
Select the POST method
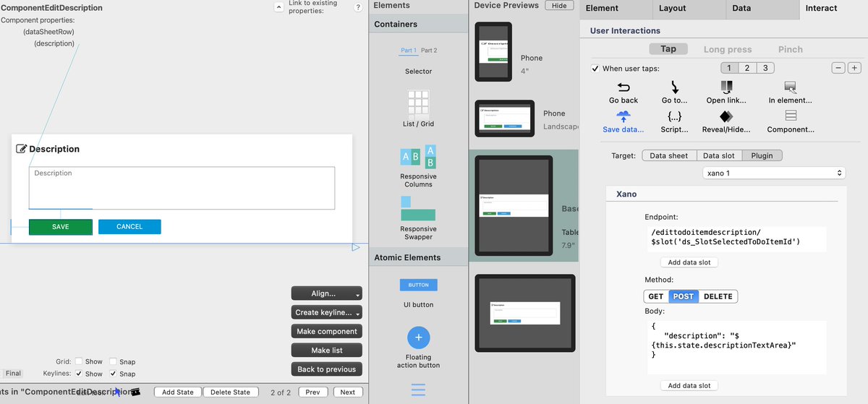point(684,296)
